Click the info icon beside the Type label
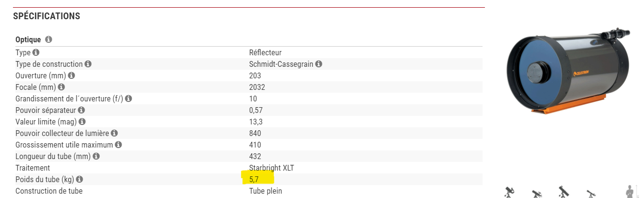 (x=36, y=52)
